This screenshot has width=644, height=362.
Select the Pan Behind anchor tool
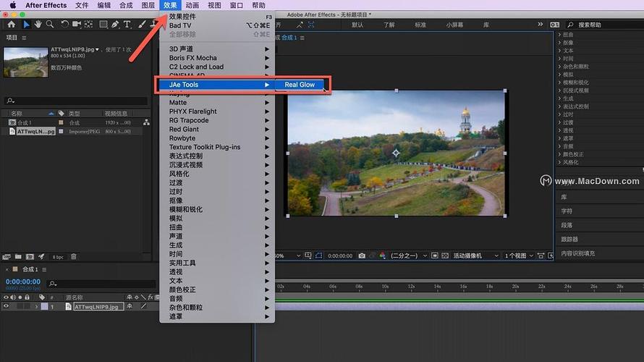[x=89, y=25]
